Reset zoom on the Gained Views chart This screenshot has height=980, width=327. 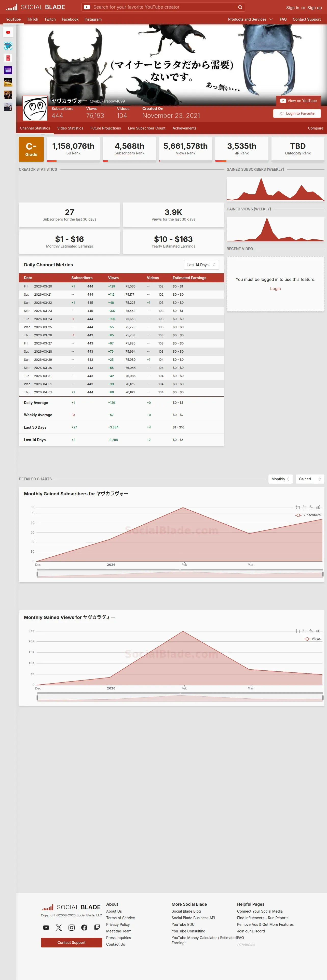[x=304, y=631]
